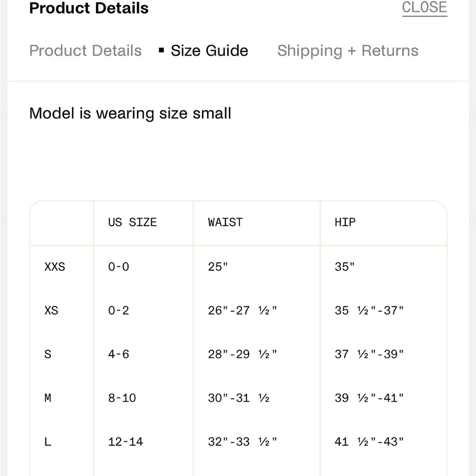This screenshot has height=476, width=476.
Task: Click the 25" waist cell
Action: tap(218, 267)
